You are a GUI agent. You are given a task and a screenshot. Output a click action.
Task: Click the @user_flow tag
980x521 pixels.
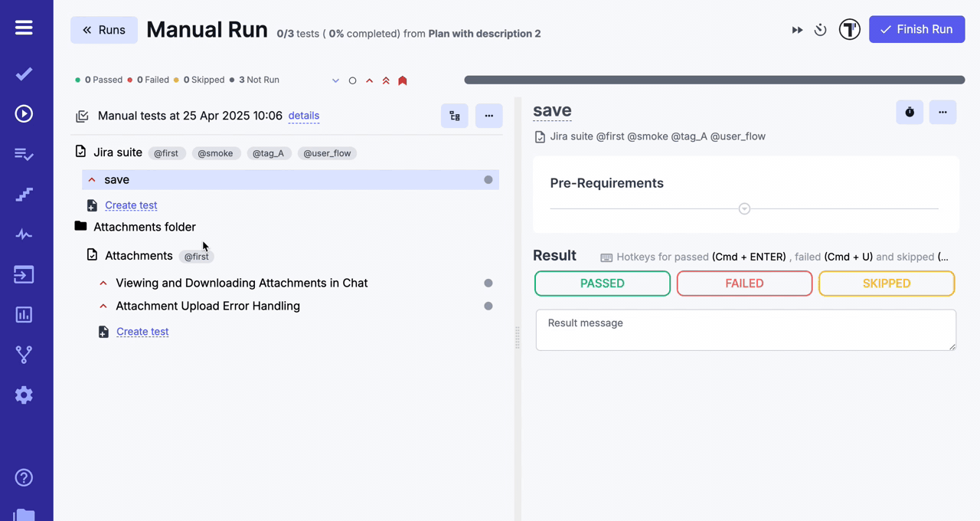pos(327,153)
